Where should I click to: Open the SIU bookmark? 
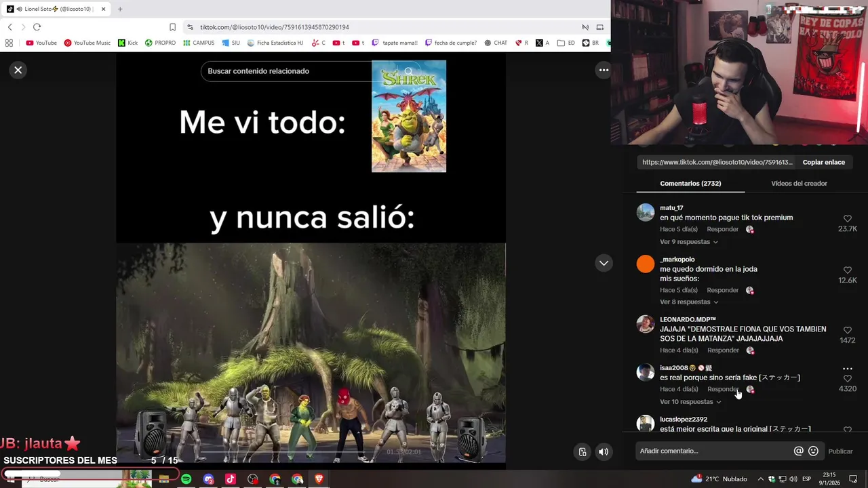[231, 43]
